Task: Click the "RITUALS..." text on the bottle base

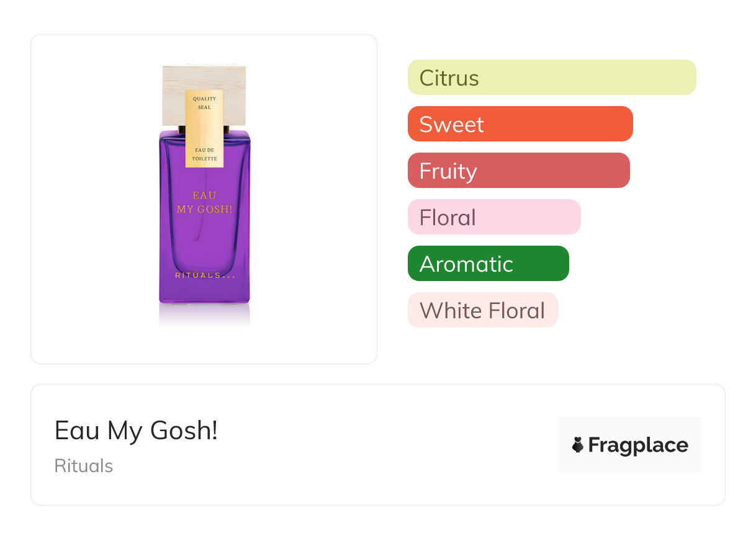Action: (x=204, y=275)
